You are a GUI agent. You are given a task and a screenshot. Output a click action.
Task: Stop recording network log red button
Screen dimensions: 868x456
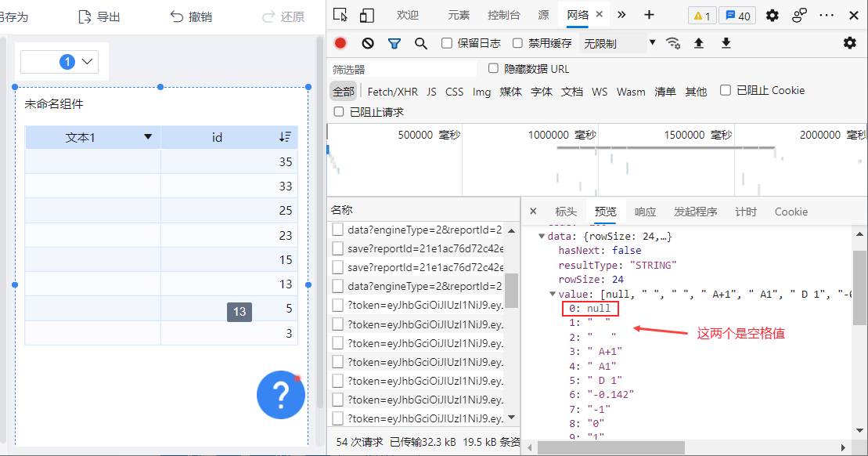(x=340, y=42)
